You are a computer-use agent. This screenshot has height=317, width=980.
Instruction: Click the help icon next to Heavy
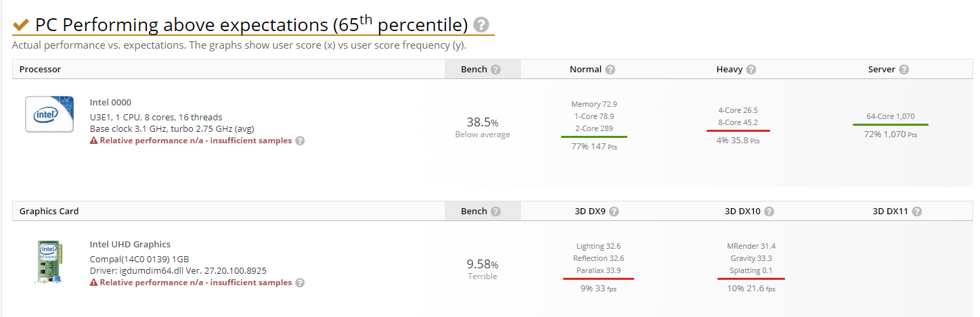click(751, 70)
